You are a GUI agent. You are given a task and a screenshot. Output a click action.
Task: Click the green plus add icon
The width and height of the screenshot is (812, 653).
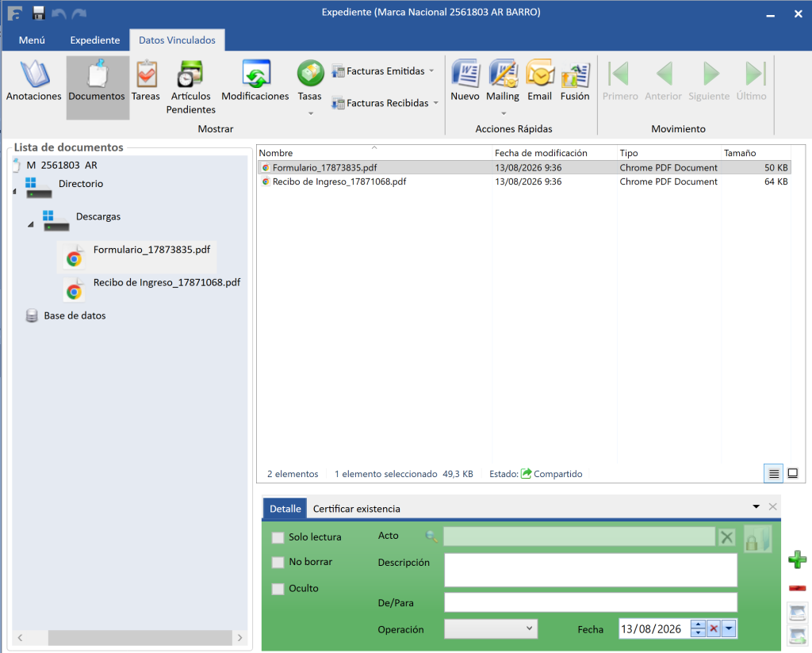[798, 559]
